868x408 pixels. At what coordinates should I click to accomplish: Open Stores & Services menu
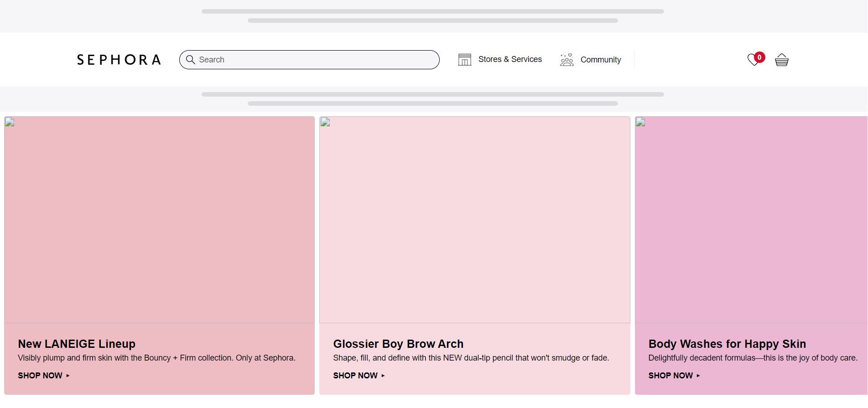[x=510, y=59]
